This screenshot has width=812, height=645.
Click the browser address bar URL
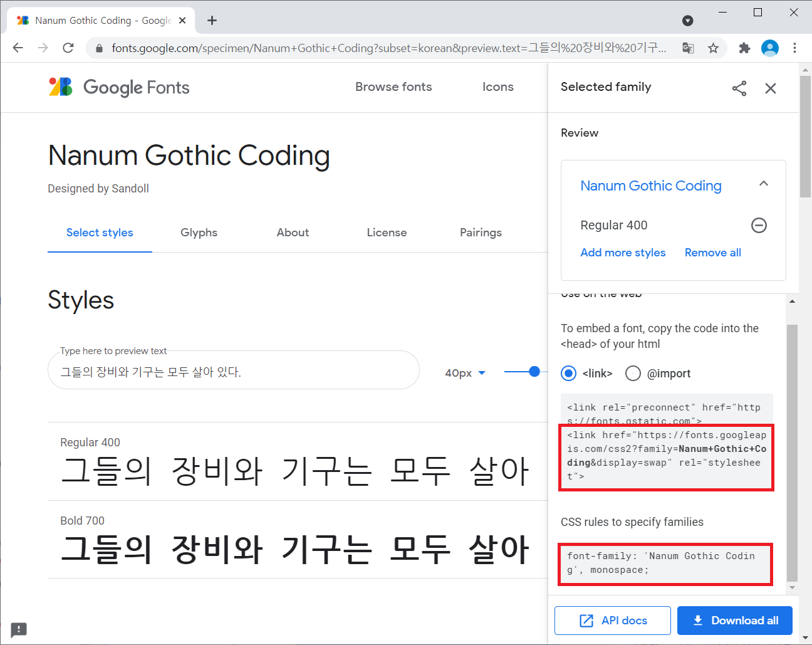click(388, 48)
